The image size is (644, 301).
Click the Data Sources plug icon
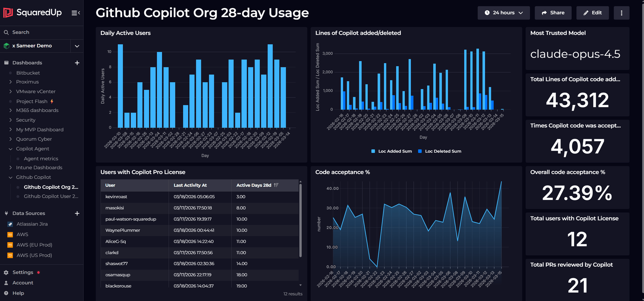[6, 213]
